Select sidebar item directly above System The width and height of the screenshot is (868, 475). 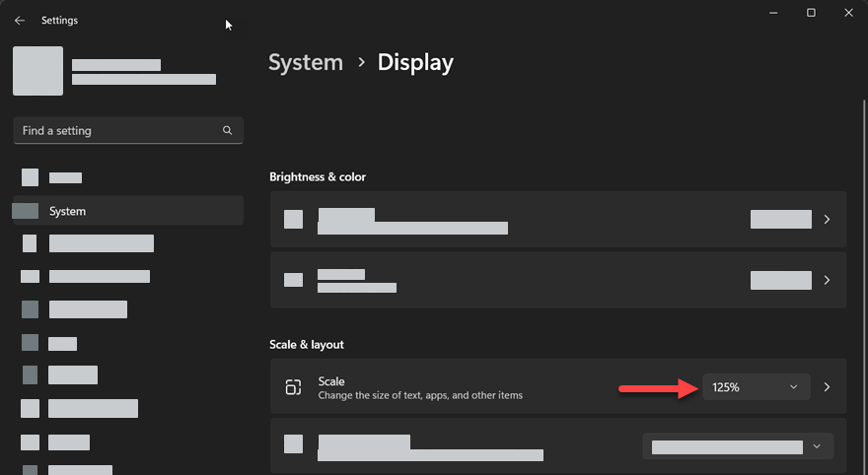pyautogui.click(x=65, y=177)
